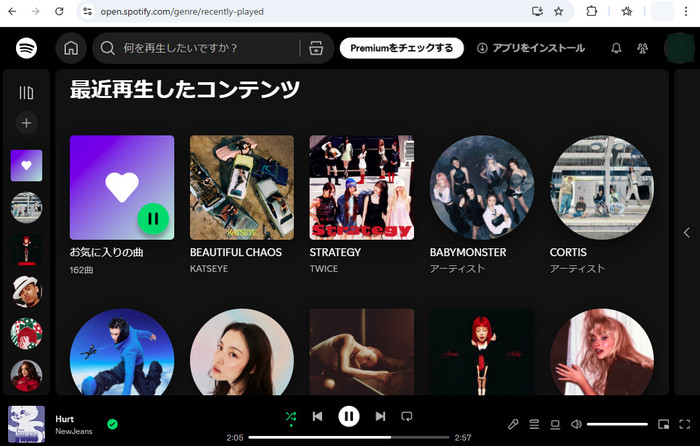Open the BEAUTIFUL CHAOS album cover
This screenshot has height=446, width=700.
(x=242, y=188)
